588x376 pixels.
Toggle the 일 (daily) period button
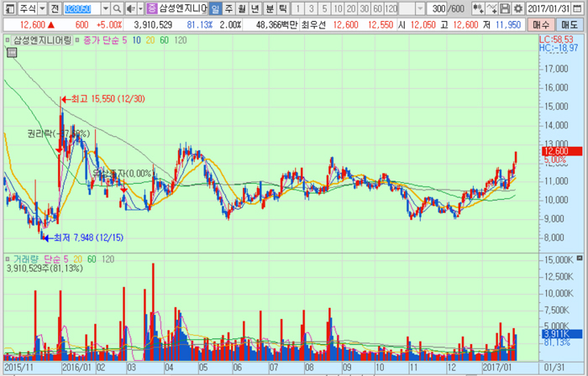(x=215, y=8)
